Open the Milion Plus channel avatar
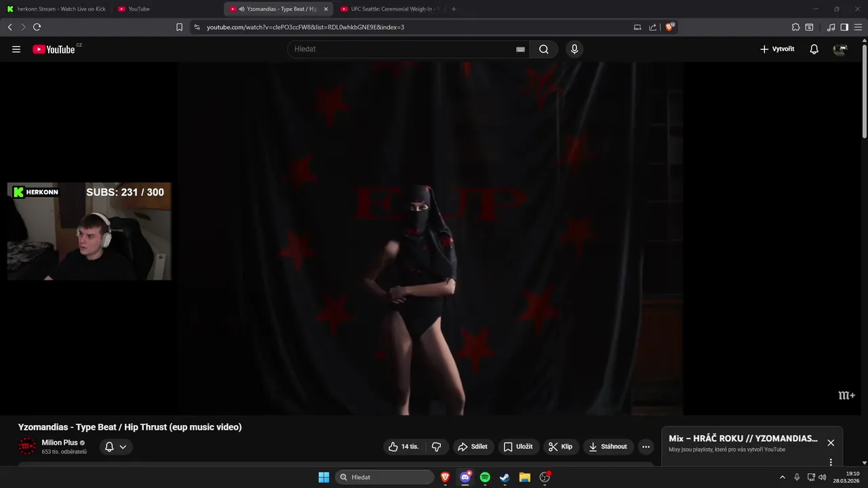 point(27,447)
